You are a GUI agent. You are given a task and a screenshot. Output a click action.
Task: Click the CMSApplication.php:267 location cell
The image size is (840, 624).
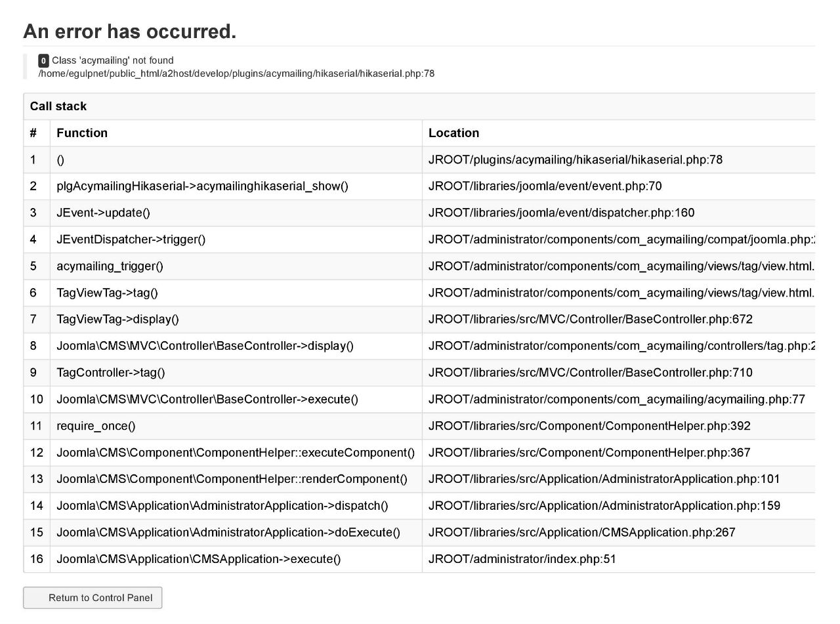click(619, 533)
